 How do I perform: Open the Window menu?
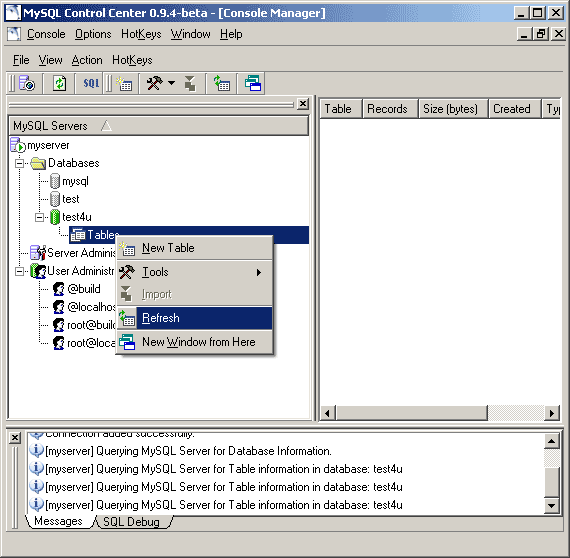[x=190, y=34]
